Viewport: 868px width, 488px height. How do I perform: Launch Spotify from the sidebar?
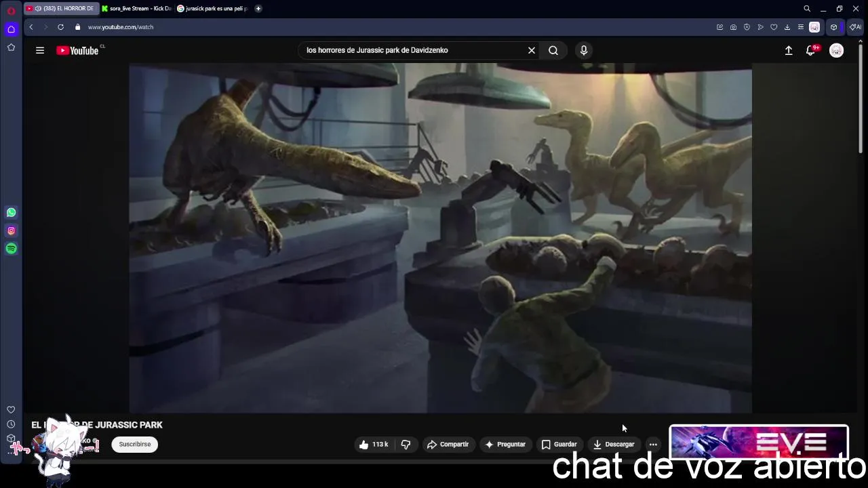pos(11,249)
